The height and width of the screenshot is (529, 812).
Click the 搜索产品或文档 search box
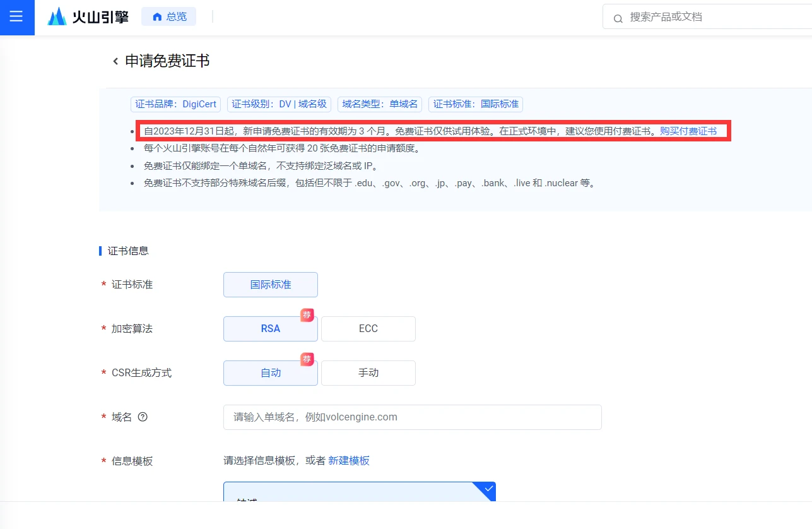(713, 17)
